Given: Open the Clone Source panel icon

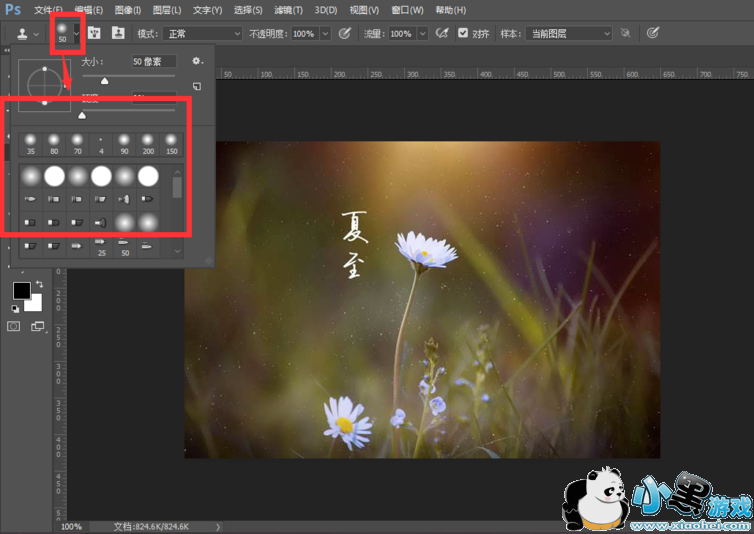Looking at the screenshot, I should (119, 33).
